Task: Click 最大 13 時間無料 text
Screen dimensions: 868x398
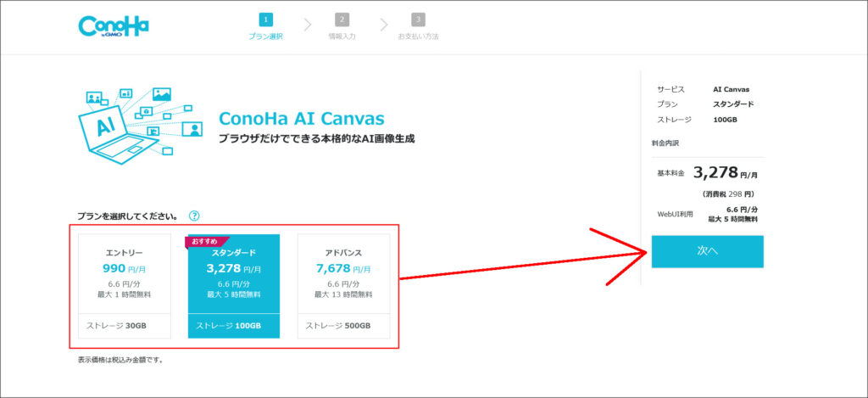Action: pyautogui.click(x=343, y=294)
